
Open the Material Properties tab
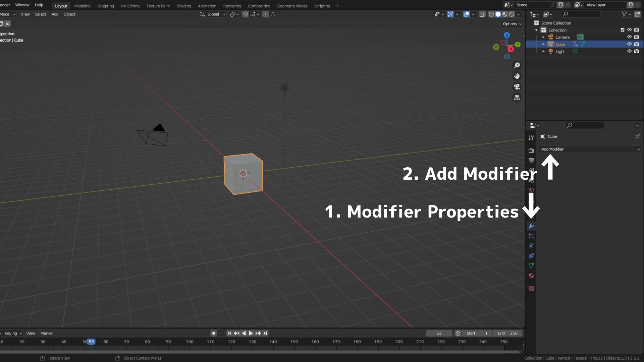tap(531, 276)
